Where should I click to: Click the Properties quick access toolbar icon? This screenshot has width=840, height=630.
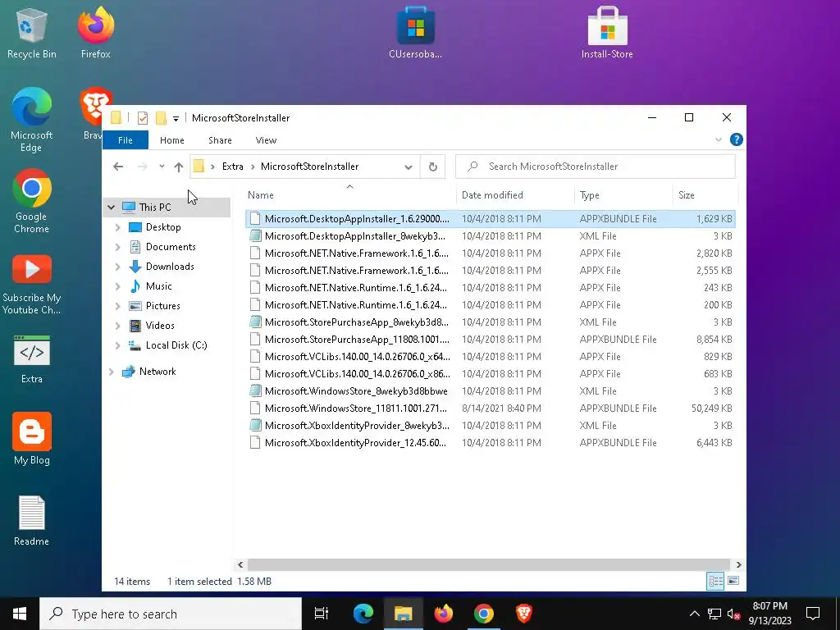(143, 118)
